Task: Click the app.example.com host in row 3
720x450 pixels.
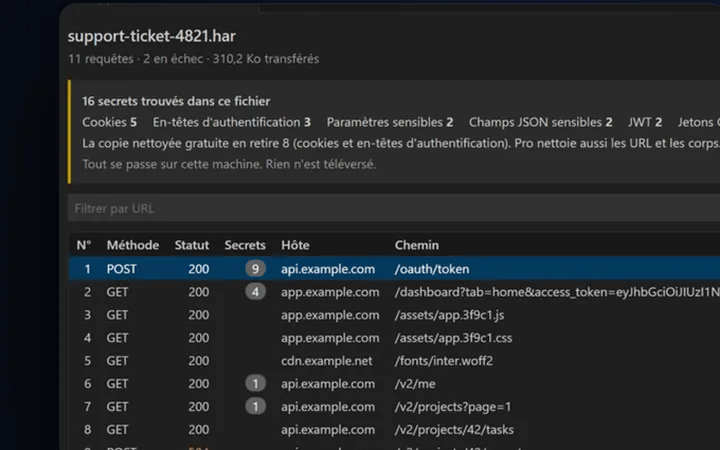Action: coord(330,315)
